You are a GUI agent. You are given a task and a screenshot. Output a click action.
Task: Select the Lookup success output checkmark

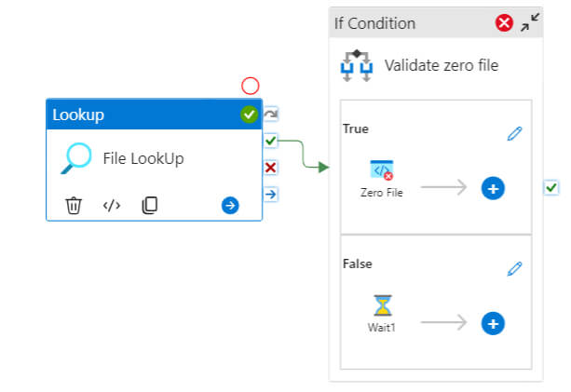click(x=270, y=141)
